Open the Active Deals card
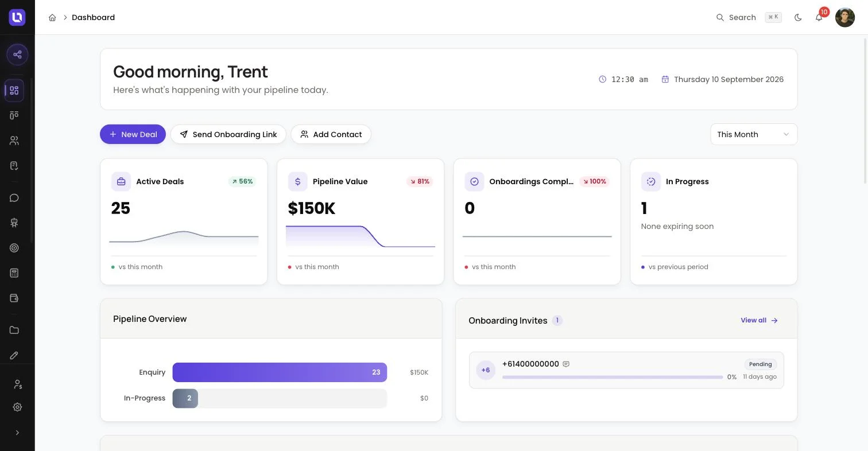868x451 pixels. pos(184,221)
